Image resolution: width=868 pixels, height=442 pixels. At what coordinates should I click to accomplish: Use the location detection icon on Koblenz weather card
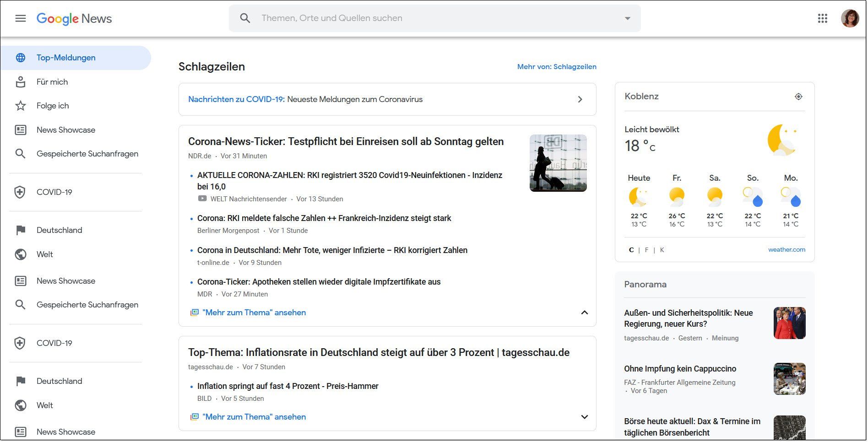[798, 97]
